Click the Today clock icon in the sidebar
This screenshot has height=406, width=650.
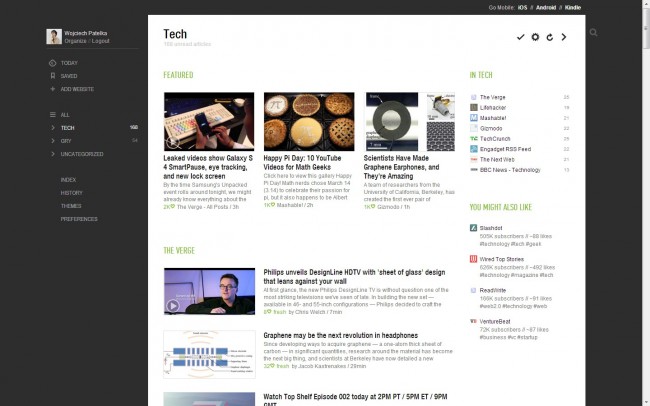coord(52,63)
